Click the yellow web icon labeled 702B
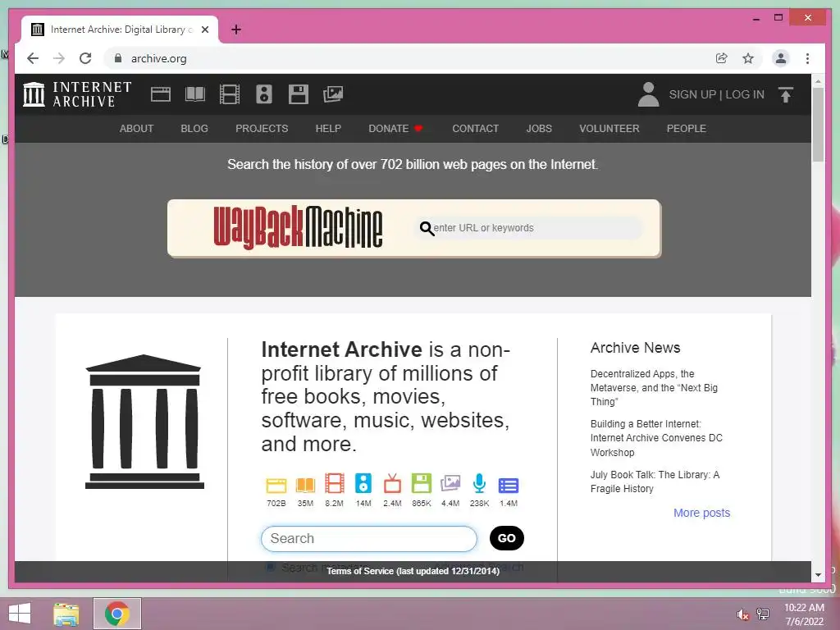 coord(276,485)
